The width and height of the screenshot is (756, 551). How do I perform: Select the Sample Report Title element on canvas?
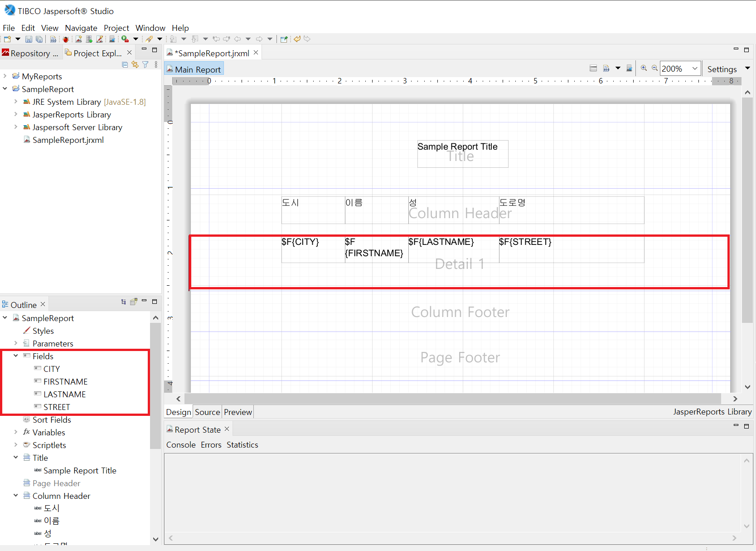462,154
